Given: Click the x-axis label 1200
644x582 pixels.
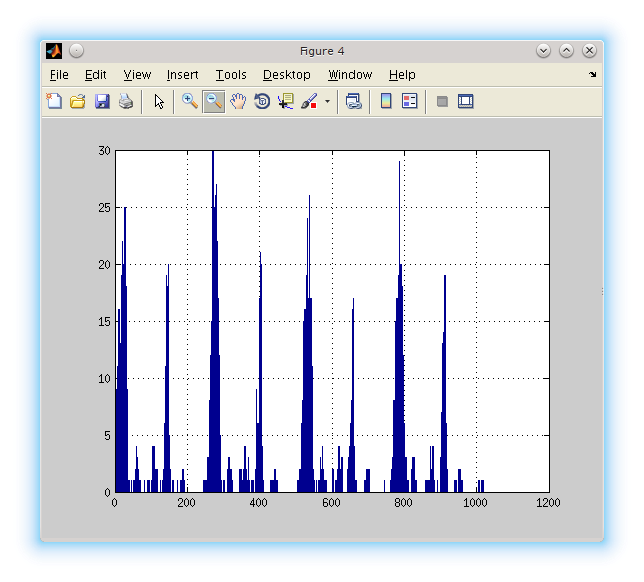Looking at the screenshot, I should pyautogui.click(x=548, y=503).
